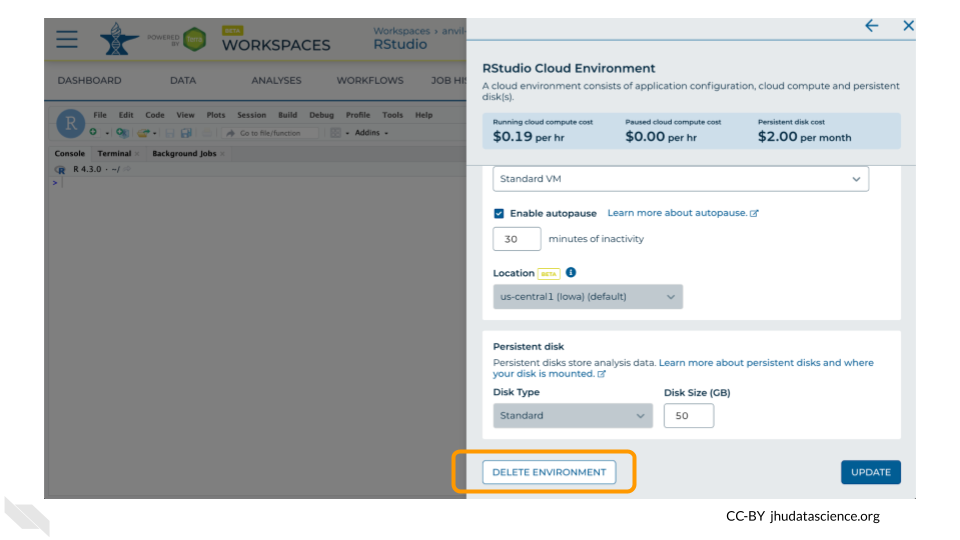The width and height of the screenshot is (960, 540).
Task: Open the Session menu
Action: pyautogui.click(x=252, y=115)
